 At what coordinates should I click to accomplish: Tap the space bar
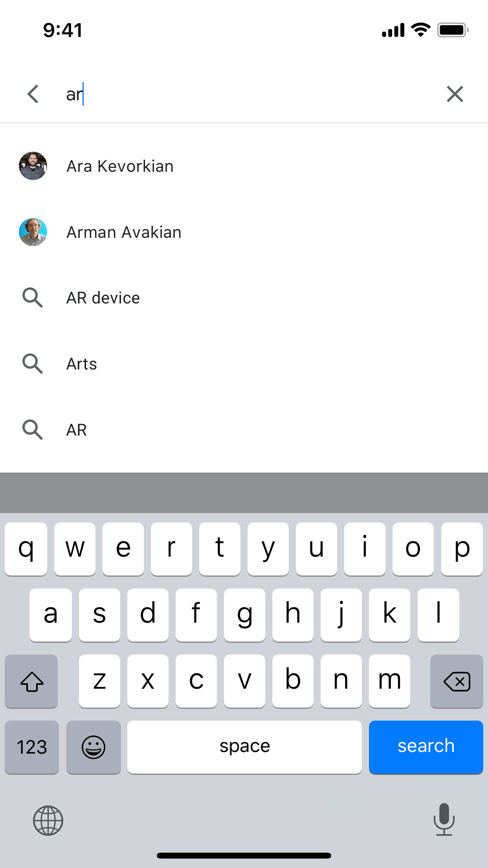[x=244, y=747]
